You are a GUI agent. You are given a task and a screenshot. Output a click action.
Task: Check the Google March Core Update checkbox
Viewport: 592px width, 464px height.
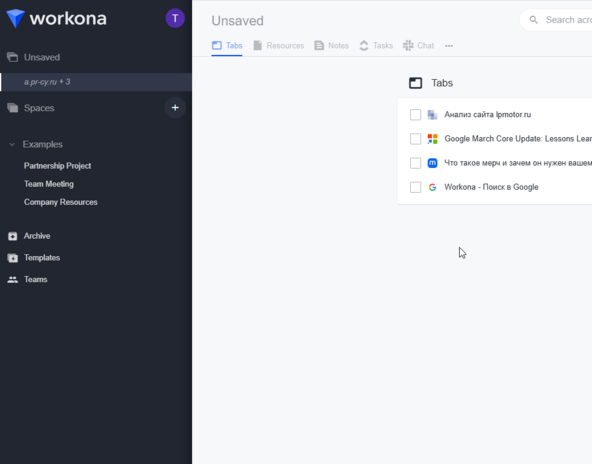415,139
